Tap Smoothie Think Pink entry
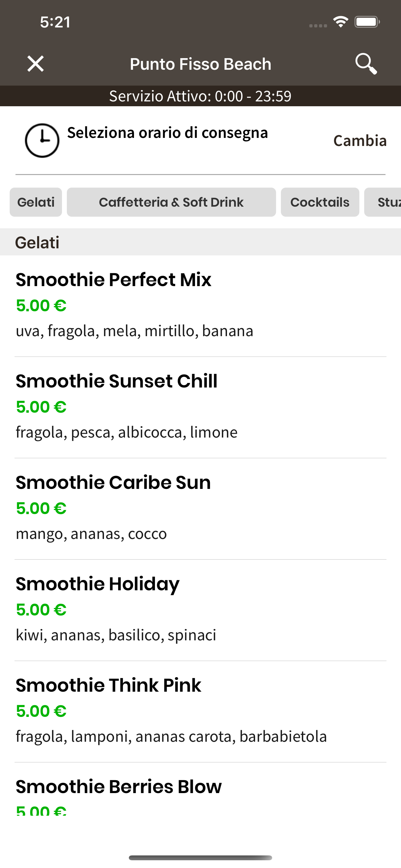The width and height of the screenshot is (401, 868). pos(200,712)
